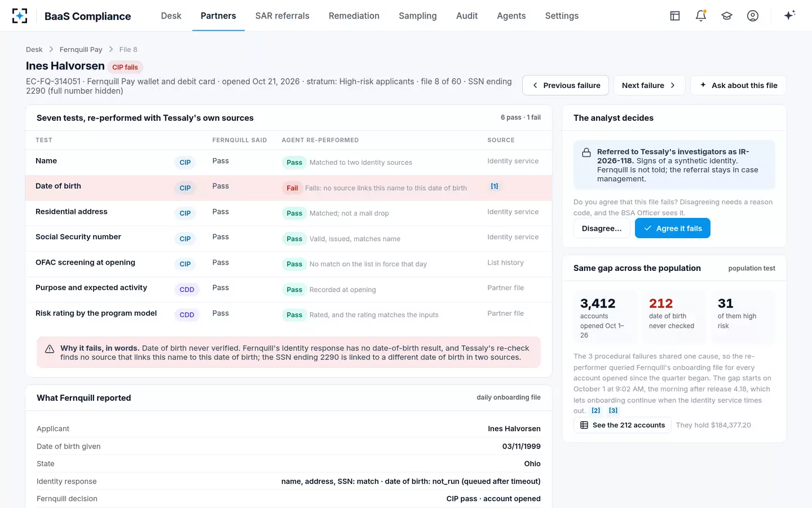Open the Settings tab
812x508 pixels.
tap(562, 16)
